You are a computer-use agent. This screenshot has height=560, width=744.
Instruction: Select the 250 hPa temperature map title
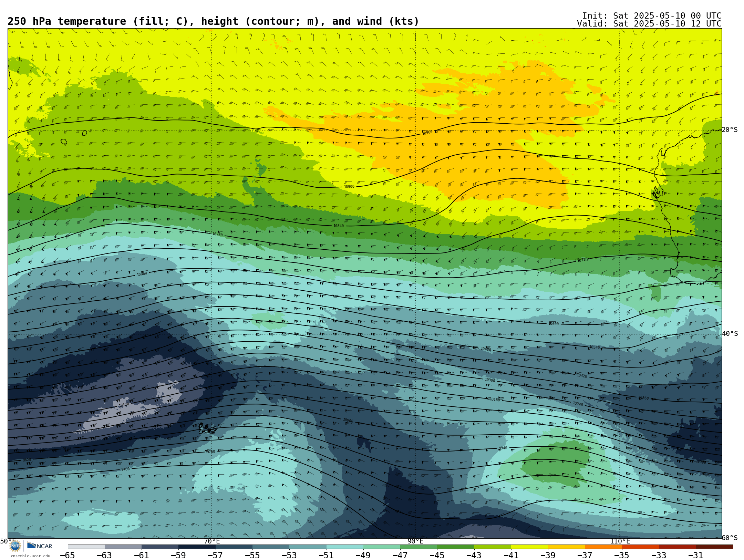(x=213, y=21)
